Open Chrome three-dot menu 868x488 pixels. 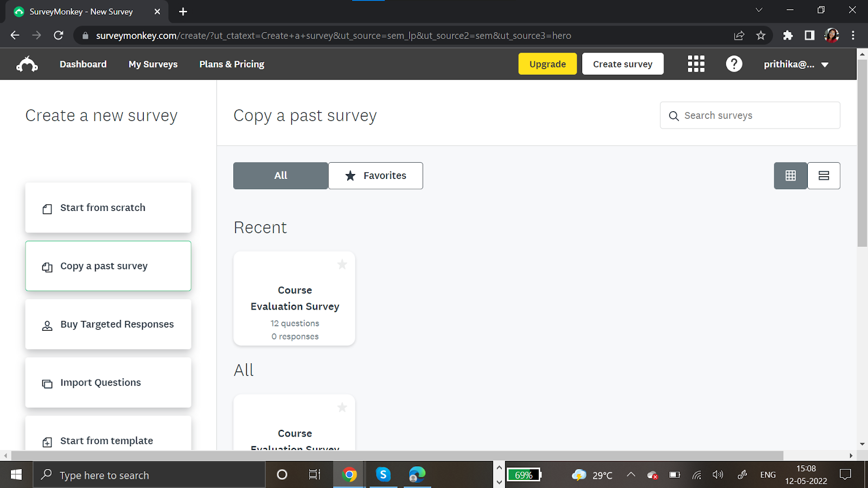pos(853,35)
